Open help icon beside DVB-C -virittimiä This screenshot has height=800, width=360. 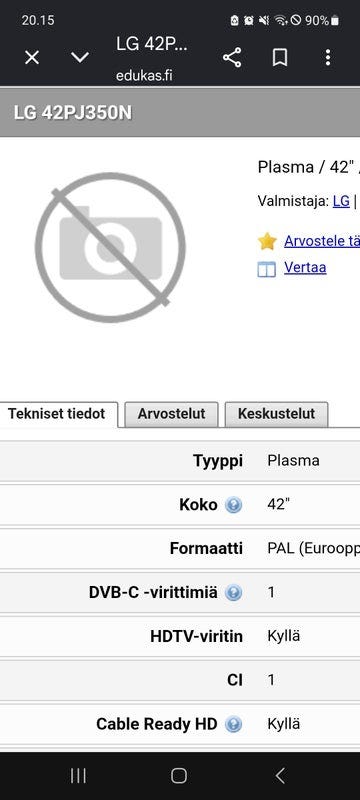click(x=233, y=593)
